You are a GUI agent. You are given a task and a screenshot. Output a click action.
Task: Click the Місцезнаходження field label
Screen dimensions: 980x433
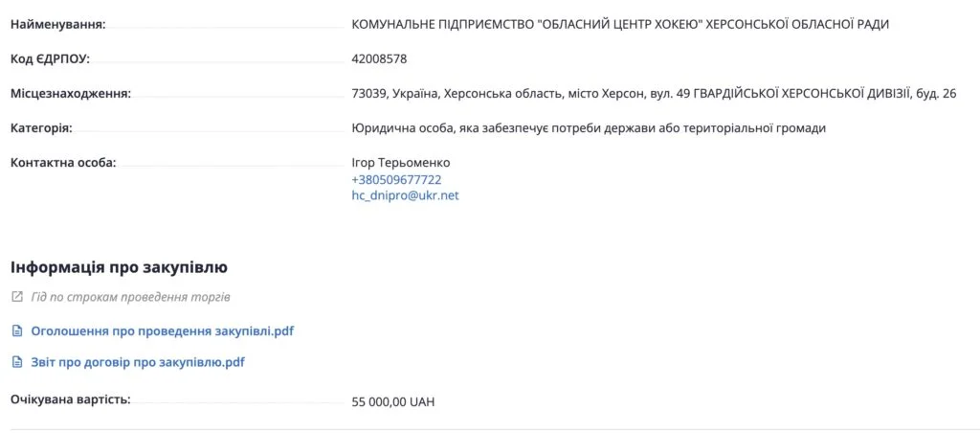click(x=70, y=93)
